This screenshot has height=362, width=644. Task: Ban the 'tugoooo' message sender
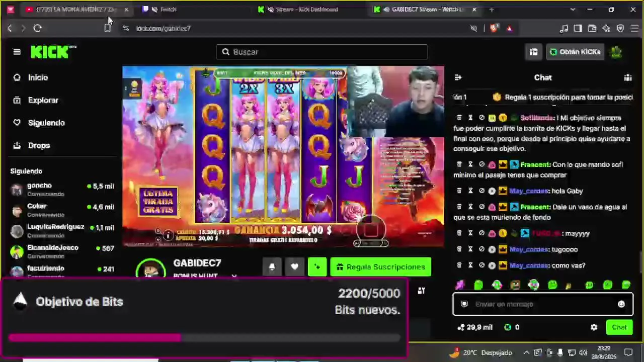pos(481,249)
